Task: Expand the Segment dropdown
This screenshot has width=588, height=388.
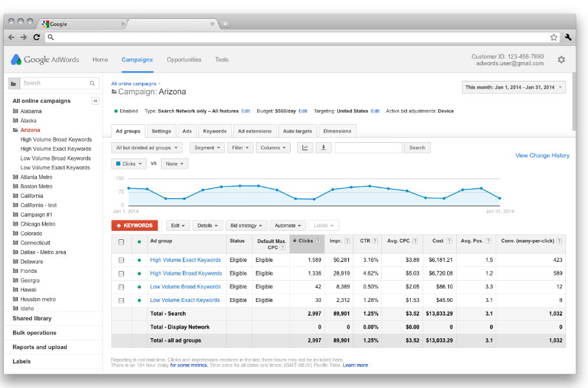Action: click(207, 147)
